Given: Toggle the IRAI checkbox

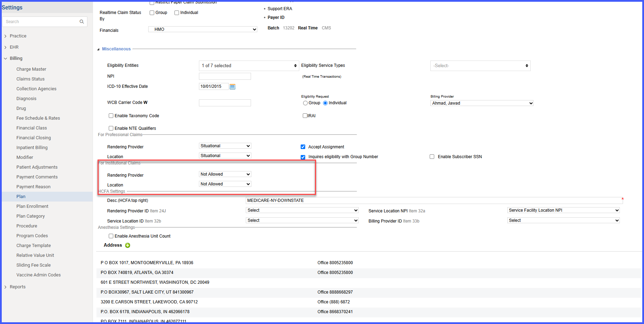Looking at the screenshot, I should 305,115.
